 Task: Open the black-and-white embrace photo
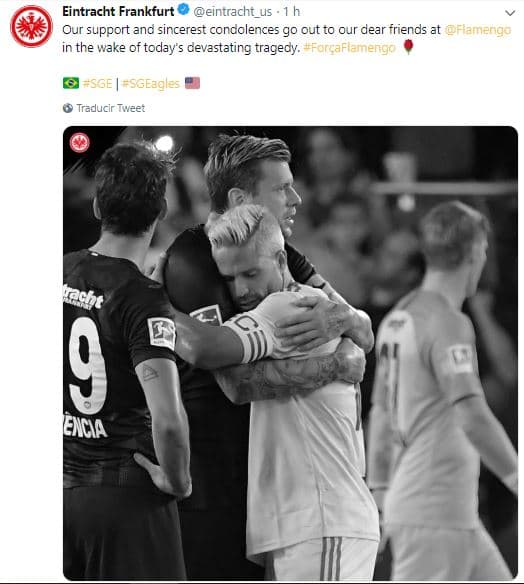point(290,353)
